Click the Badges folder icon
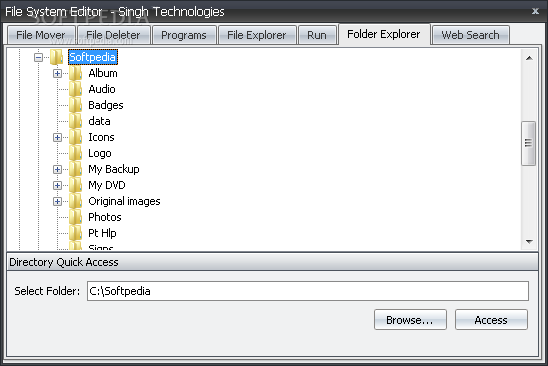Viewport: 548px width, 366px height. click(x=75, y=105)
